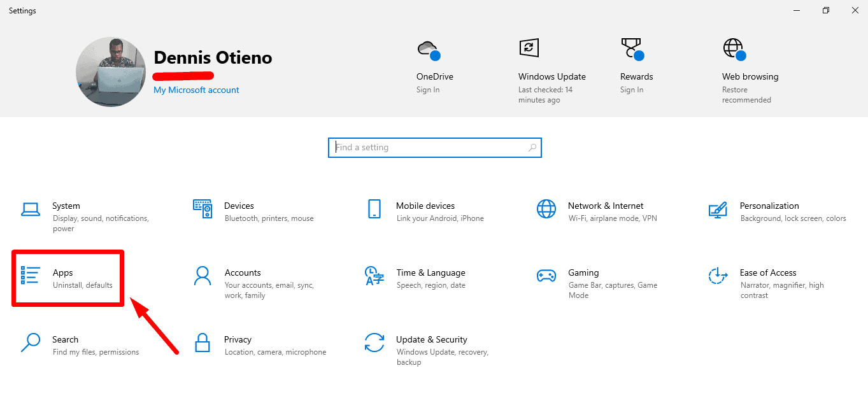Select the Time & Language icon
Image resolution: width=868 pixels, height=410 pixels.
coord(374,276)
